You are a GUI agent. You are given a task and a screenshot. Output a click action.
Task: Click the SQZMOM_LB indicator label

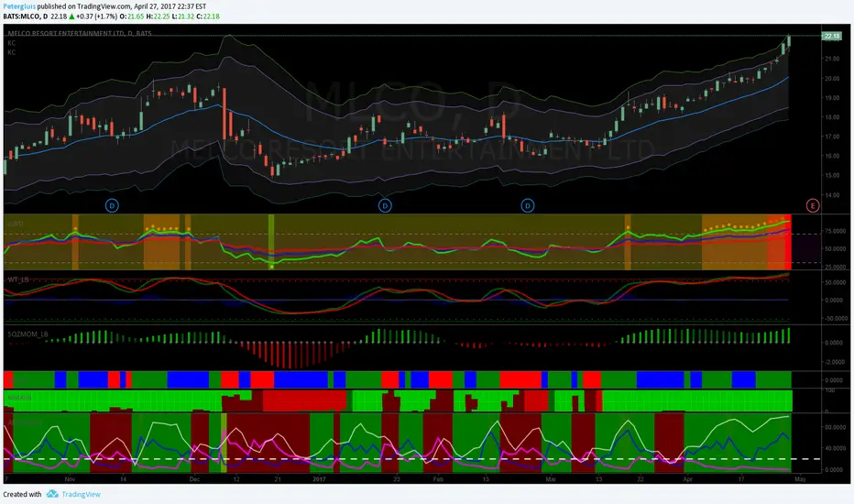(27, 334)
